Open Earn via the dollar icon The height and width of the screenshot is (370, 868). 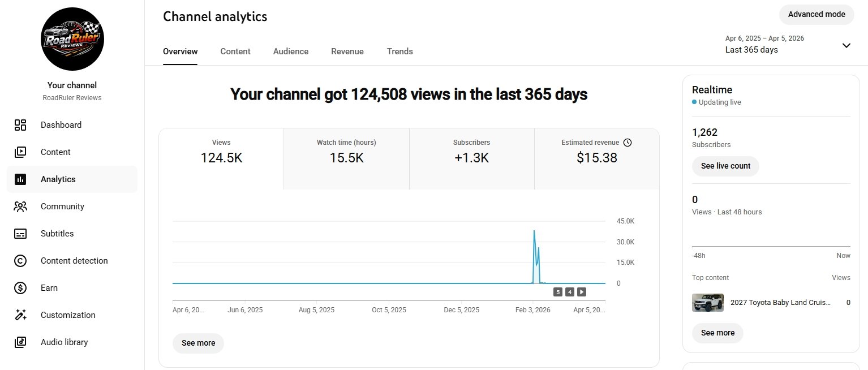[x=20, y=288]
